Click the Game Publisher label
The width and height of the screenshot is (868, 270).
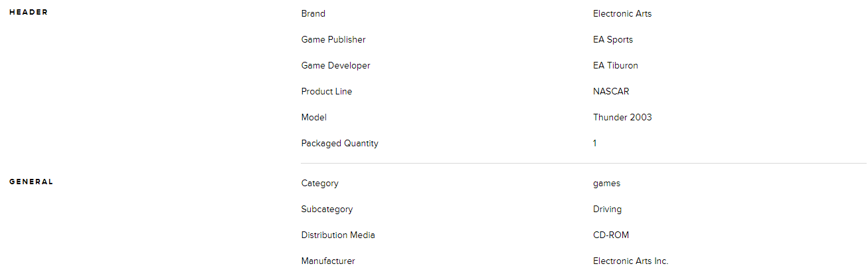333,39
